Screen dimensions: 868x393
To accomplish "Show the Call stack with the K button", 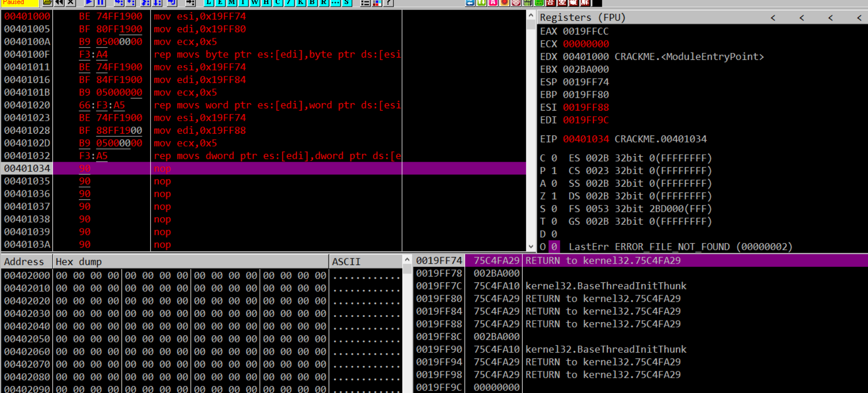I will [x=301, y=2].
